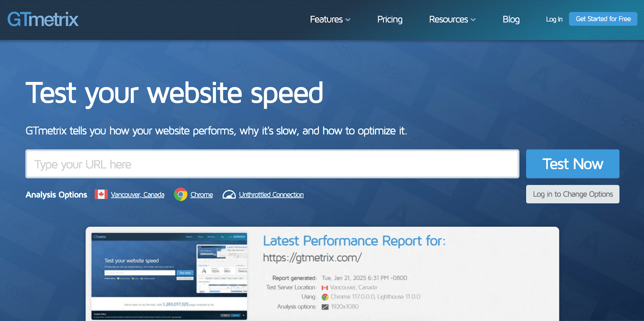This screenshot has width=644, height=321.
Task: Click the speedometer connection icon
Action: 229,195
